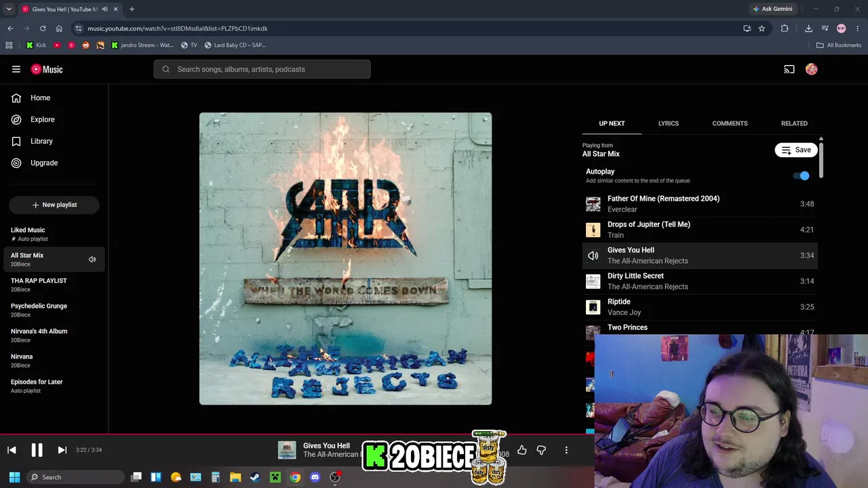This screenshot has width=868, height=488.
Task: Click the cast to TV icon
Action: tap(789, 69)
